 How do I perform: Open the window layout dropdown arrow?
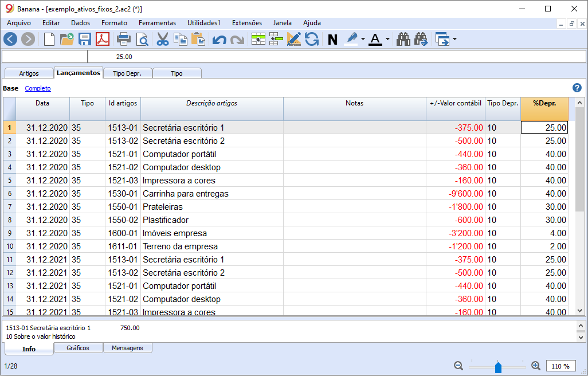pos(454,40)
